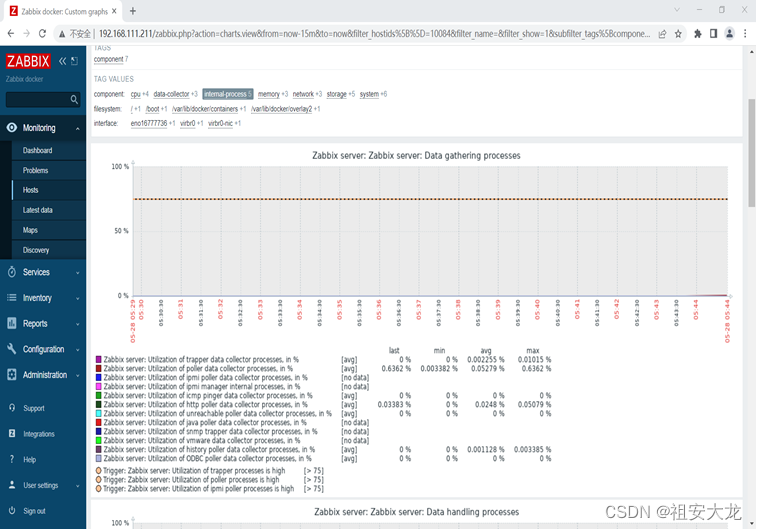The image size is (757, 530).
Task: Filter by /boot filesystem tag
Action: point(153,109)
